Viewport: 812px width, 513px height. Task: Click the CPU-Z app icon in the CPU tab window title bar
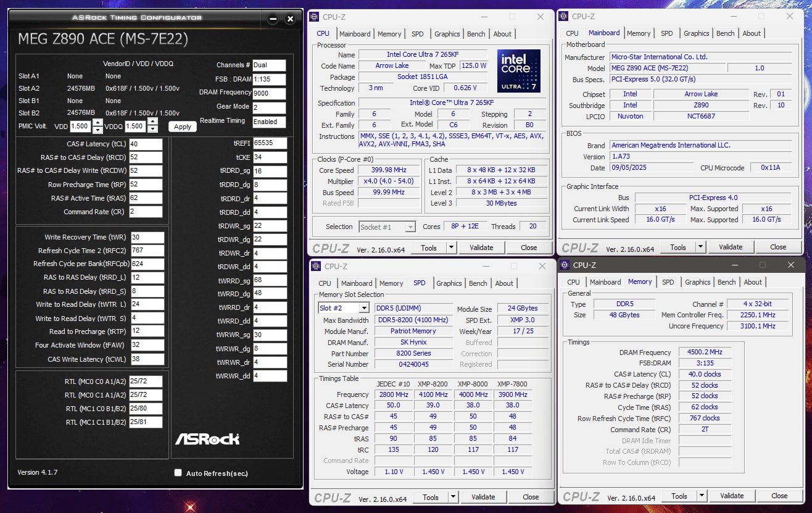coord(315,17)
